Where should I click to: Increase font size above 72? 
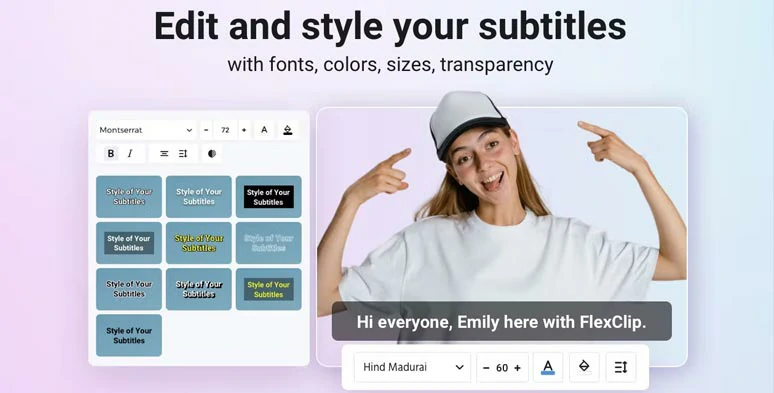coord(244,130)
